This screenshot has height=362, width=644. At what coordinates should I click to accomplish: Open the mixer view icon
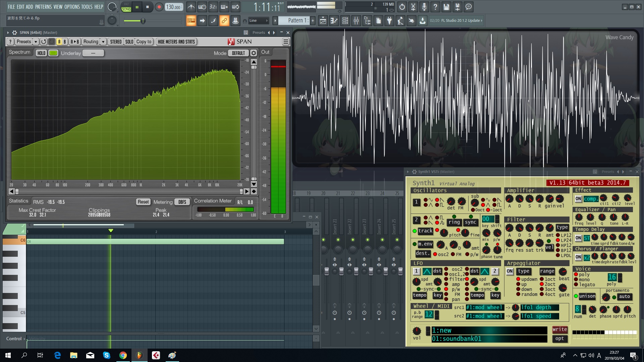tap(356, 21)
